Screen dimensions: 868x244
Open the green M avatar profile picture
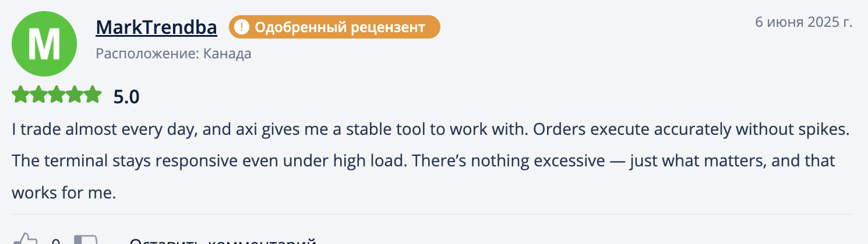(x=44, y=44)
